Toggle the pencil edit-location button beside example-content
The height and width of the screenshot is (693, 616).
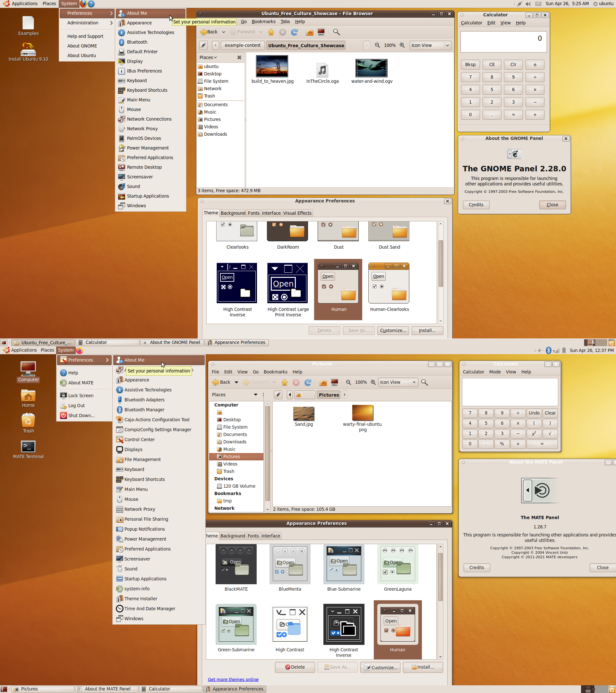(203, 45)
